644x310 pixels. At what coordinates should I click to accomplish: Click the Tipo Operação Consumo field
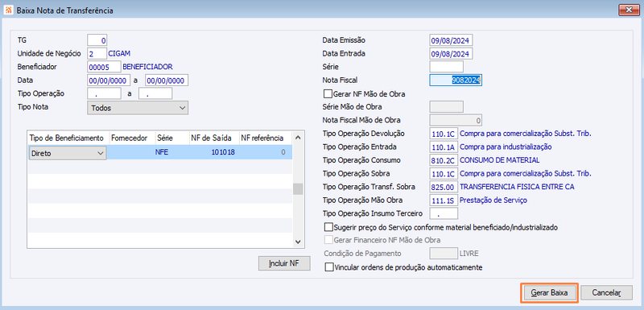[444, 159]
